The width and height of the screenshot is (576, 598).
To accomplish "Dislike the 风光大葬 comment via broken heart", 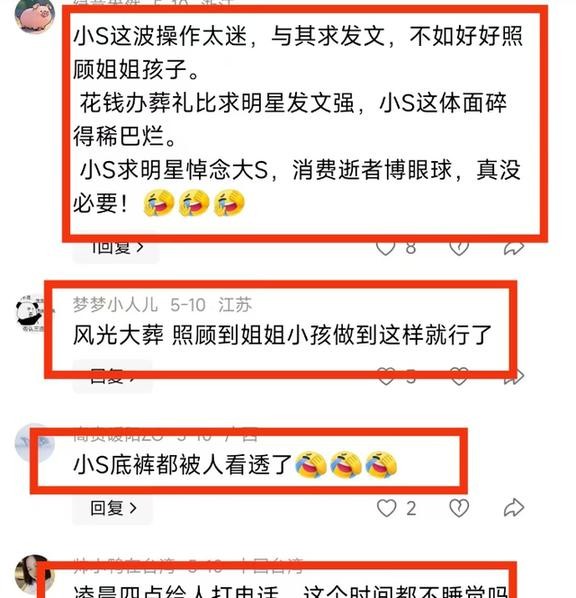I will pyautogui.click(x=459, y=377).
